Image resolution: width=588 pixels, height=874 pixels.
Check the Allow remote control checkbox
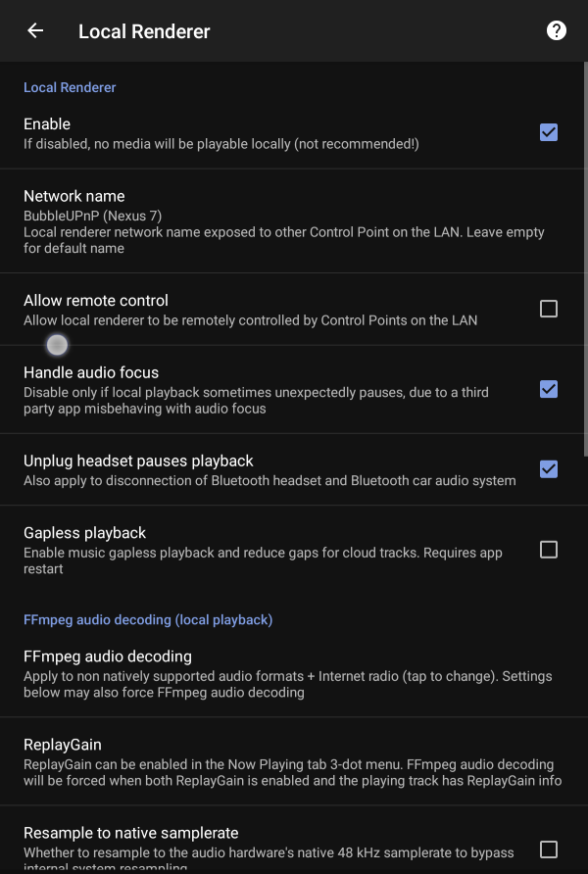(x=549, y=309)
